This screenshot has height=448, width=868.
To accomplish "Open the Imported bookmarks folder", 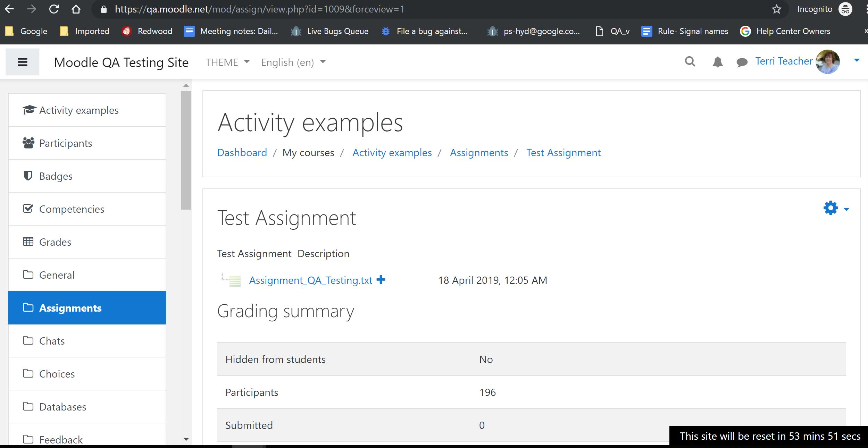I will [x=84, y=31].
